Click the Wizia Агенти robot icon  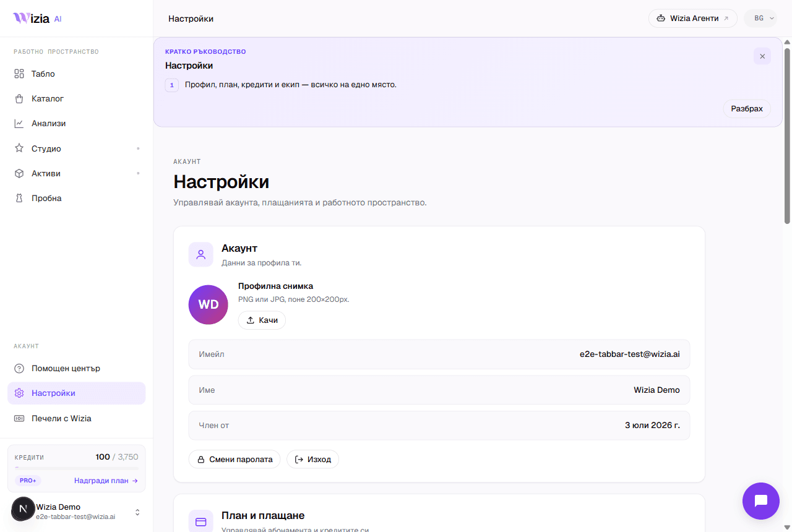pyautogui.click(x=661, y=19)
